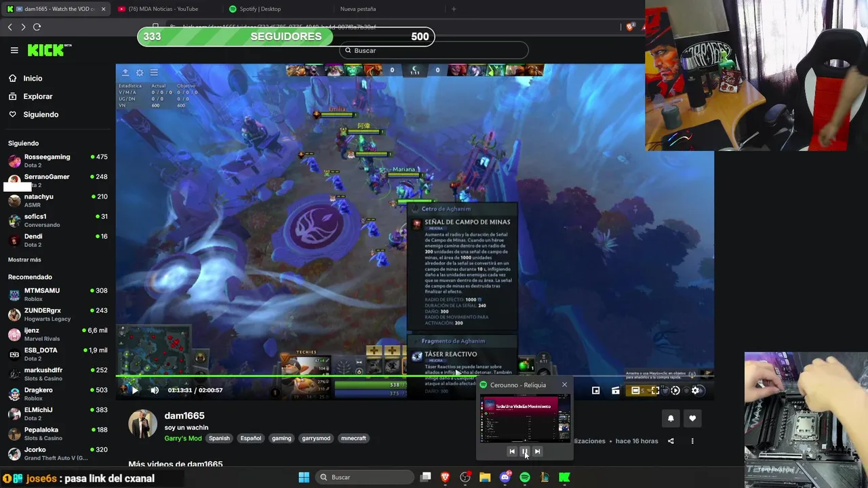Open ijenz Marvel Rivals channel

58,334
